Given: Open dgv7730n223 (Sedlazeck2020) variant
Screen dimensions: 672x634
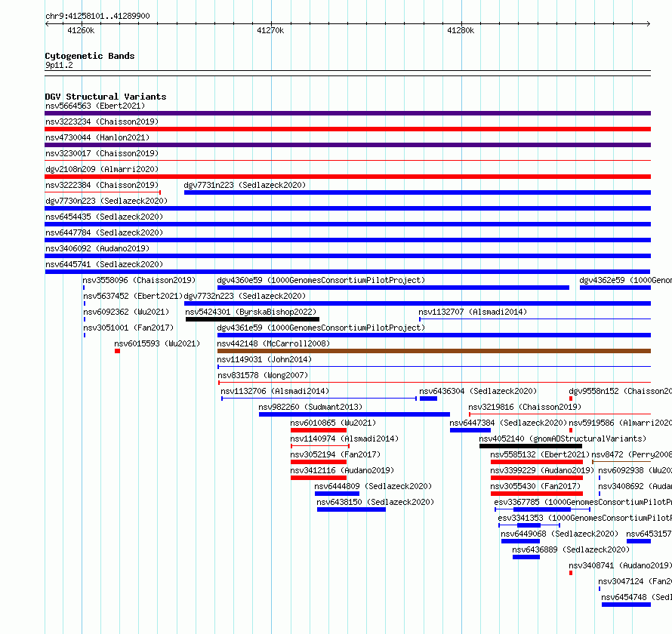Looking at the screenshot, I should (x=106, y=201).
